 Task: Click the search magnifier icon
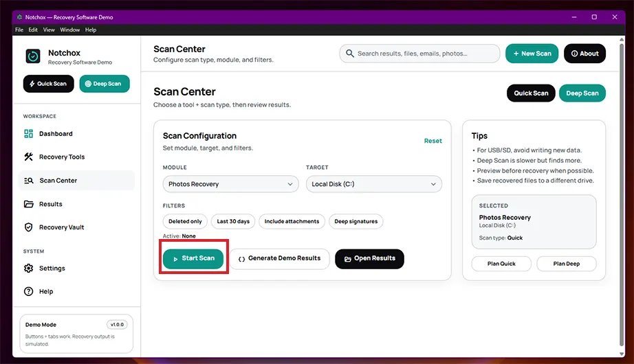tap(350, 54)
